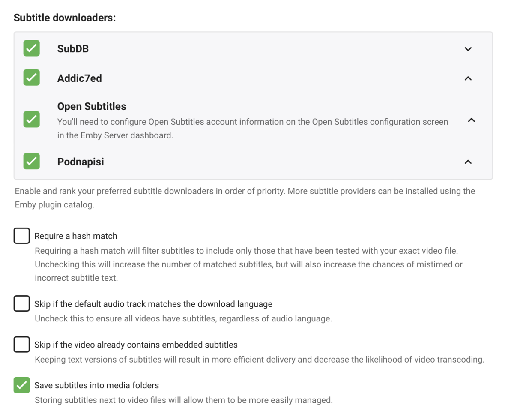514x420 pixels.
Task: Select the SubDB name in list
Action: (73, 49)
